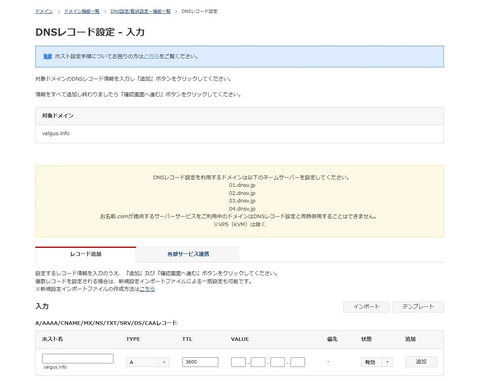Click the fourth VALUE octet box

(x=298, y=362)
